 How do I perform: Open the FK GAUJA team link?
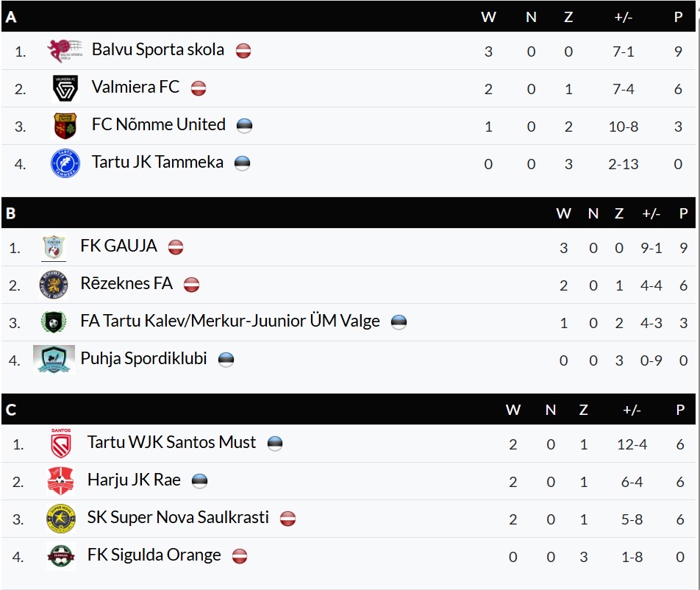pyautogui.click(x=118, y=246)
